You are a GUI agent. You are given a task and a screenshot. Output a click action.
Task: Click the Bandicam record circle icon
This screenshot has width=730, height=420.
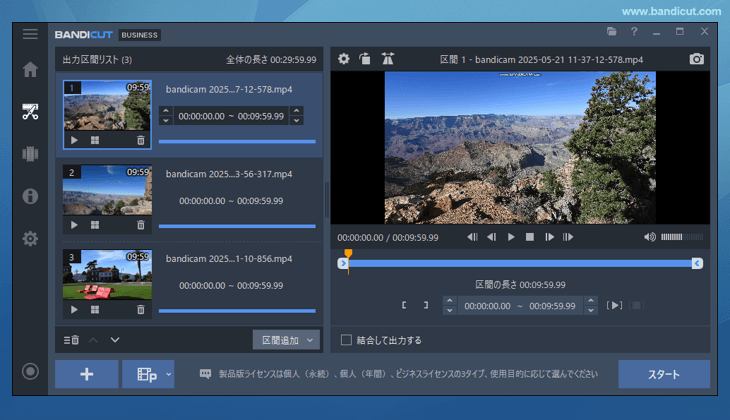(30, 371)
